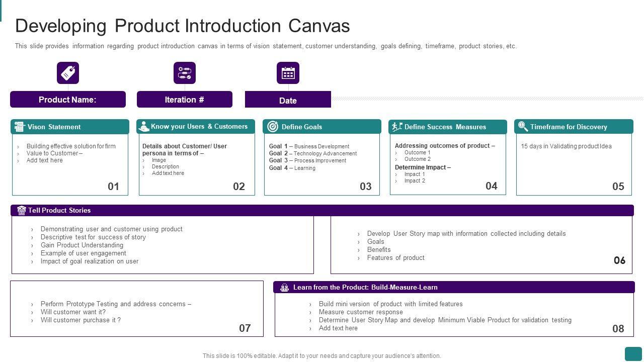Viewport: 644px width, 362px height.
Task: Click 'Add text here' in Vision Statement box
Action: coord(45,160)
